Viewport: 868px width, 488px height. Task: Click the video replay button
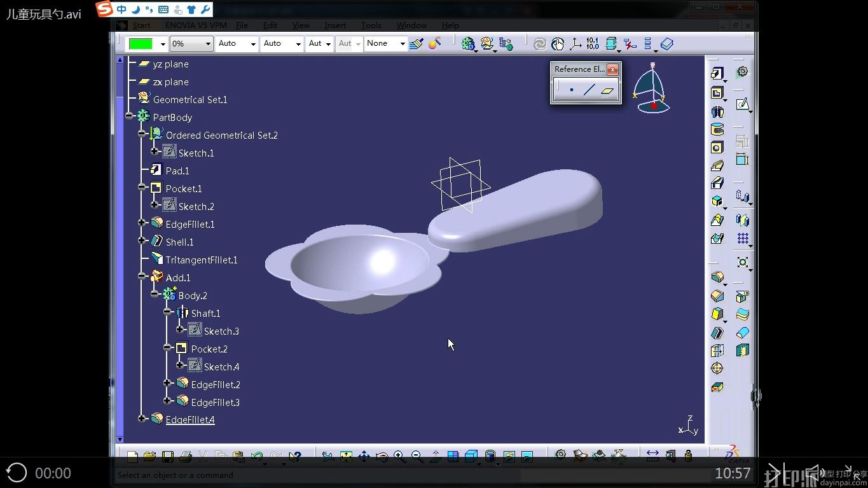click(17, 473)
